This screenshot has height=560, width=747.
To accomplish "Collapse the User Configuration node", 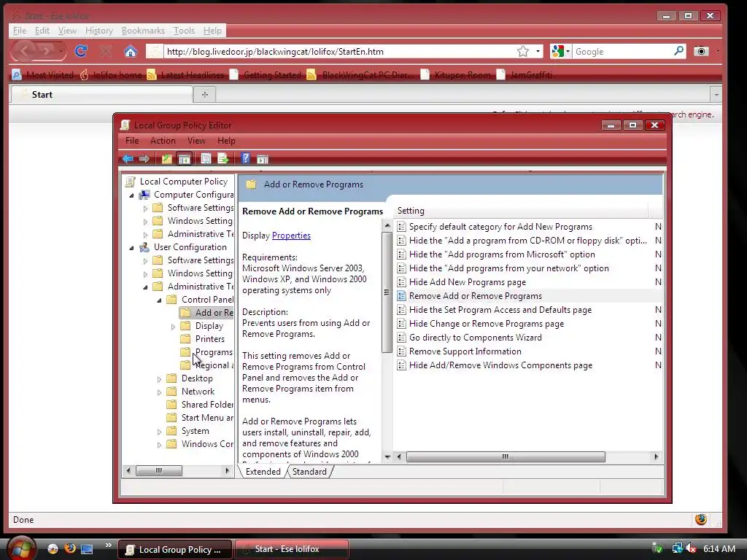I will tap(131, 248).
